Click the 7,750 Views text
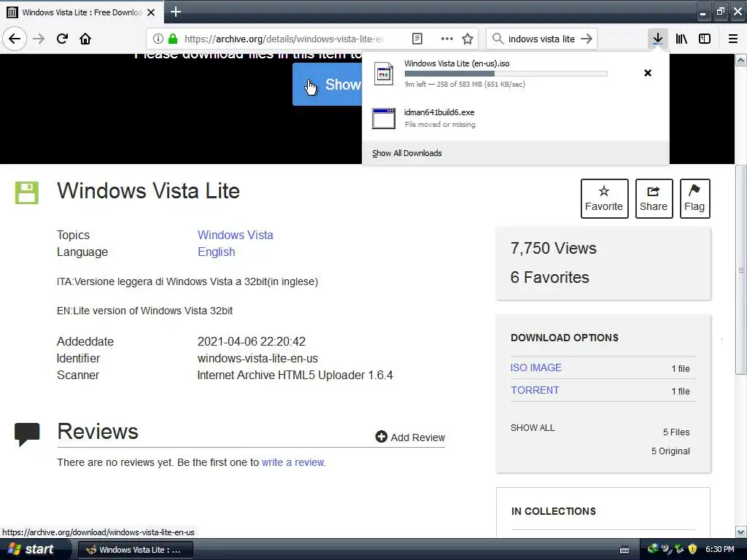The width and height of the screenshot is (747, 560). pos(553,248)
